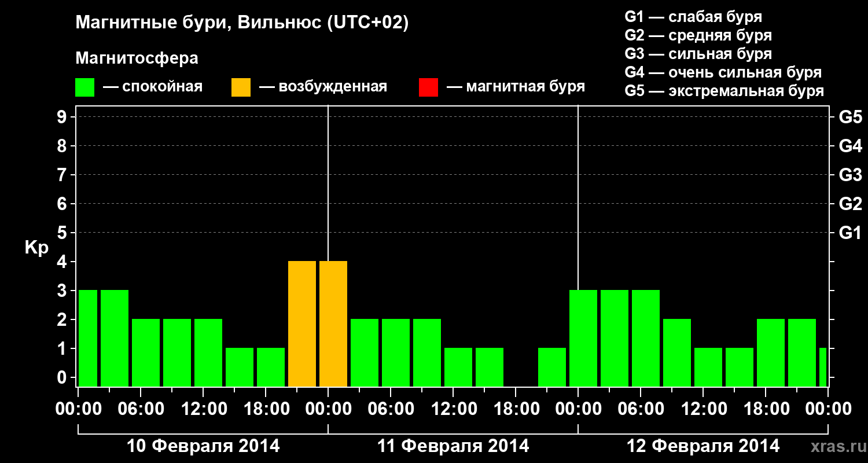Click the 'G4' label on right axis

[850, 146]
